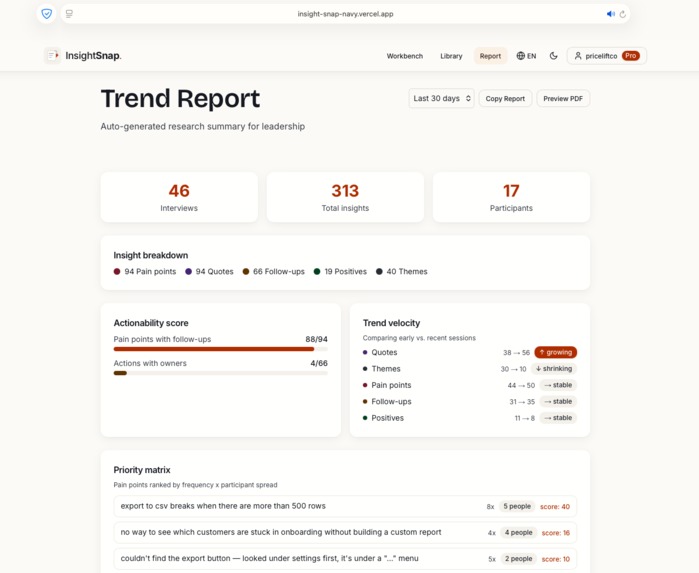Click the InsightSnap logo icon
699x573 pixels.
coord(53,56)
